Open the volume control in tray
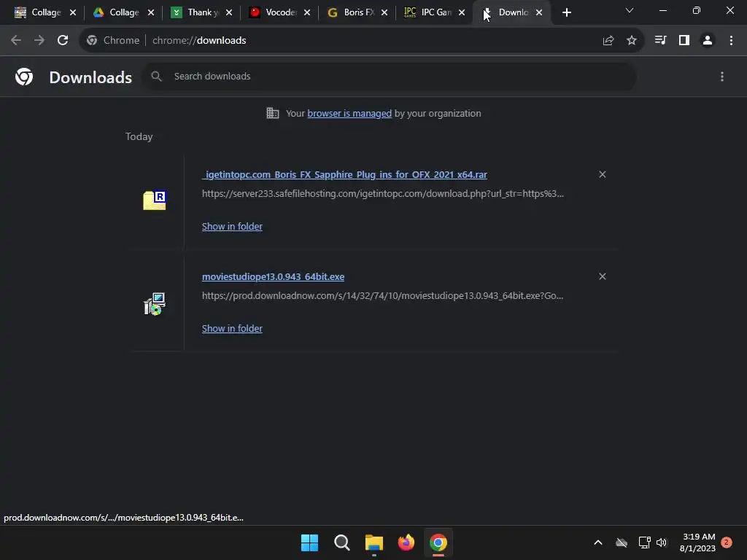 click(662, 542)
